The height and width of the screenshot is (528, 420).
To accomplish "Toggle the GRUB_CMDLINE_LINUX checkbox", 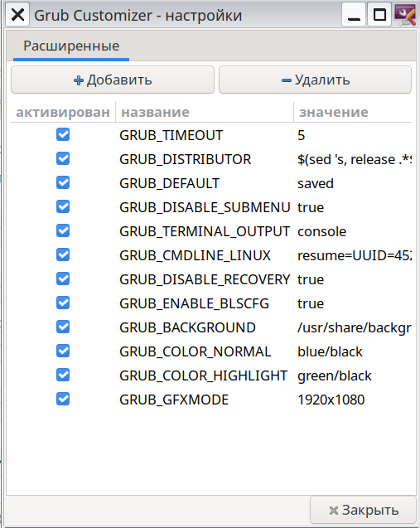I will pyautogui.click(x=63, y=255).
